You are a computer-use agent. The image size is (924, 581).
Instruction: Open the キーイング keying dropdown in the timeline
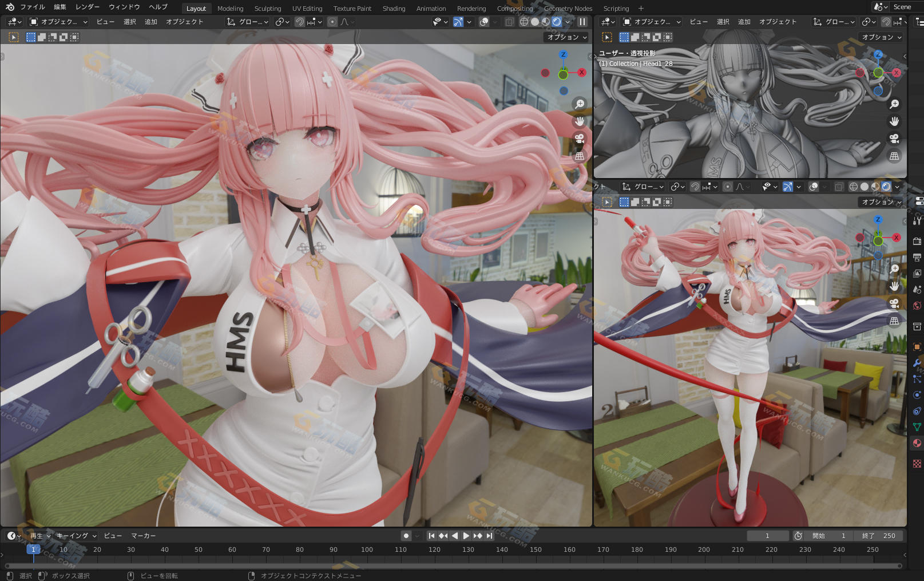77,536
